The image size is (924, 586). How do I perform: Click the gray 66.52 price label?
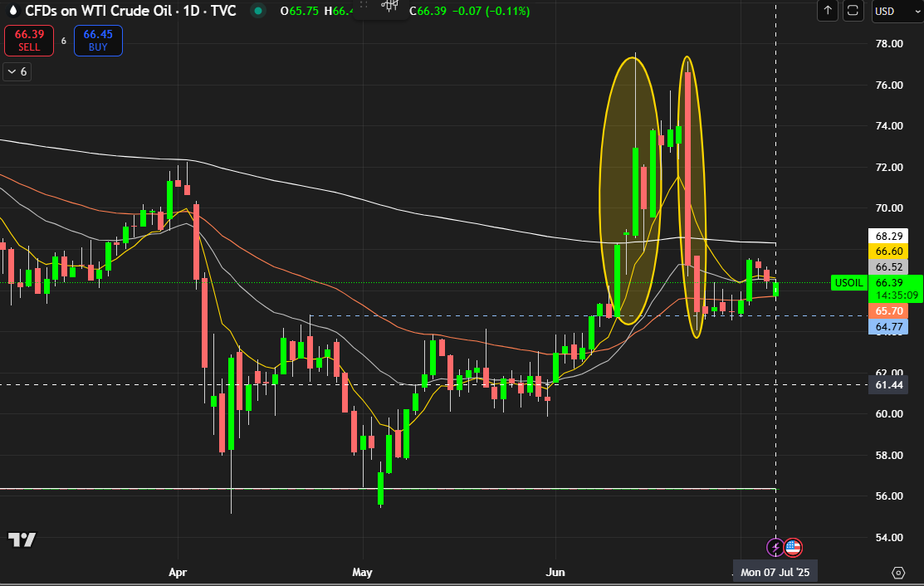[888, 266]
